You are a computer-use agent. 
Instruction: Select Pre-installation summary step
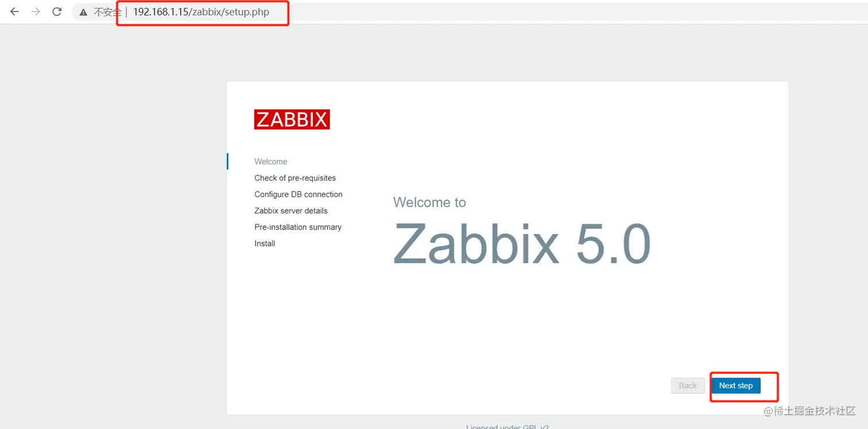(298, 227)
